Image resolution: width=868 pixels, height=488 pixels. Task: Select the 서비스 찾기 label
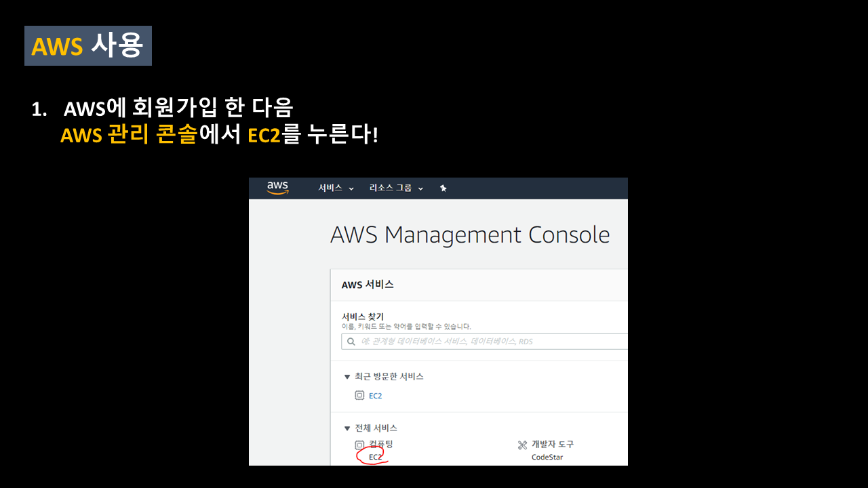tap(363, 317)
